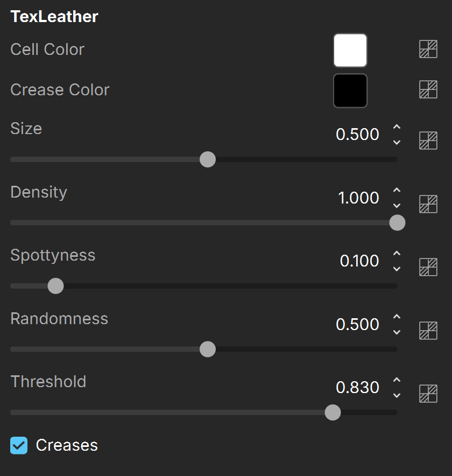Uncheck the Creases checkbox

(x=19, y=445)
